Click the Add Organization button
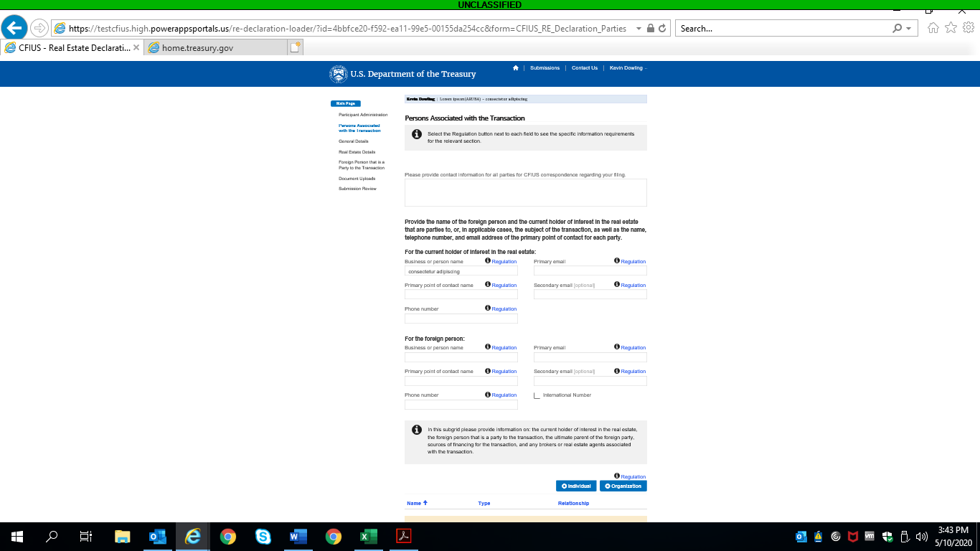 point(623,486)
